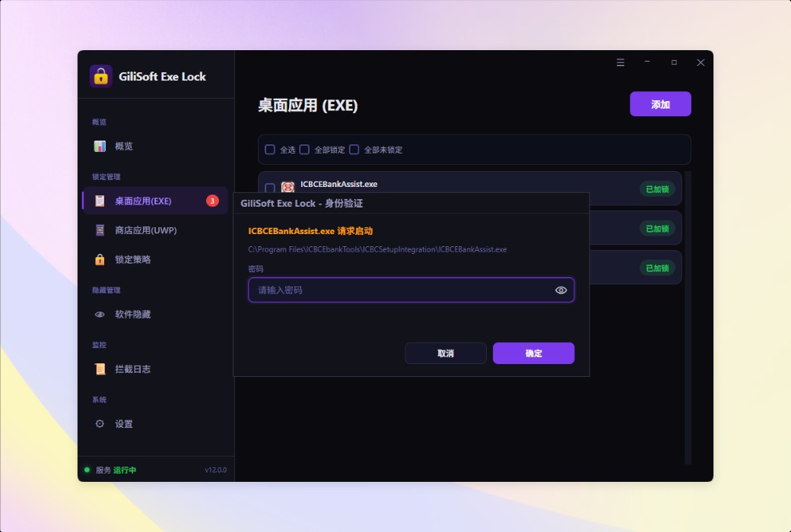Click the 桌面应用(EXE) clipboard icon

point(100,201)
